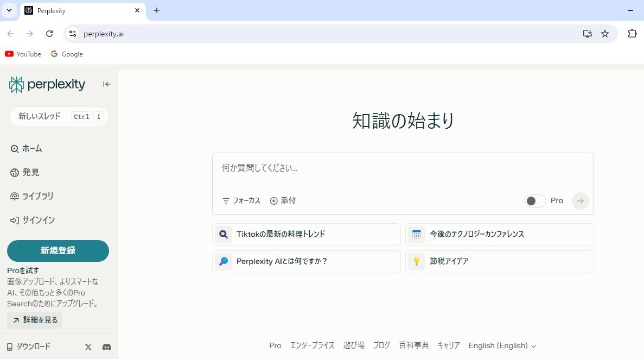
Task: Open 発見 in sidebar
Action: point(25,173)
